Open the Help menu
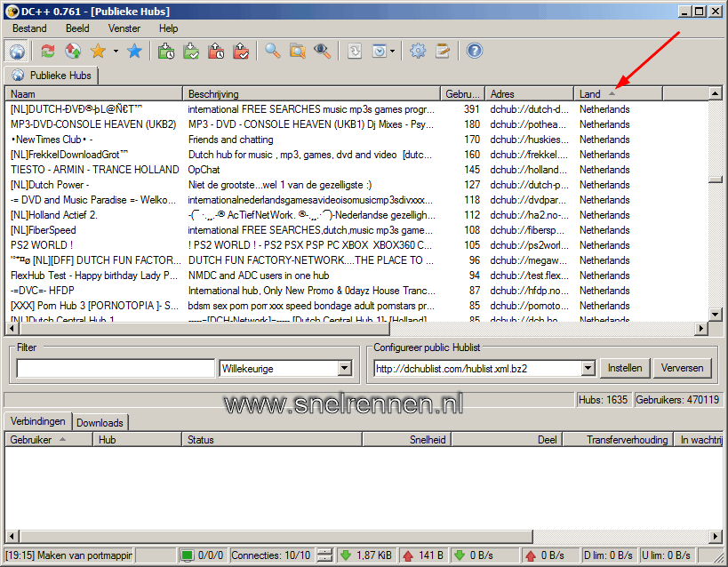The image size is (728, 567). [x=168, y=28]
